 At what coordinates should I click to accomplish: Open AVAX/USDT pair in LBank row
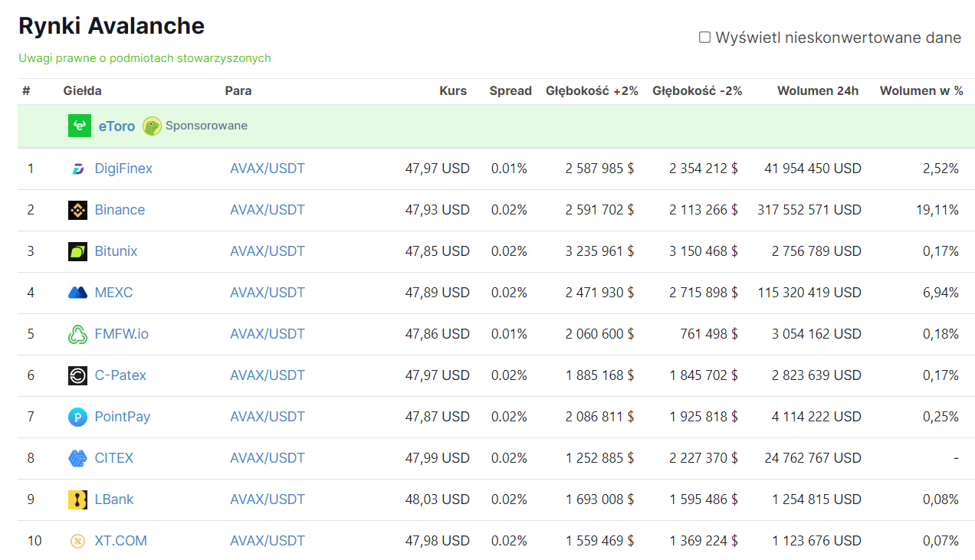coord(268,499)
